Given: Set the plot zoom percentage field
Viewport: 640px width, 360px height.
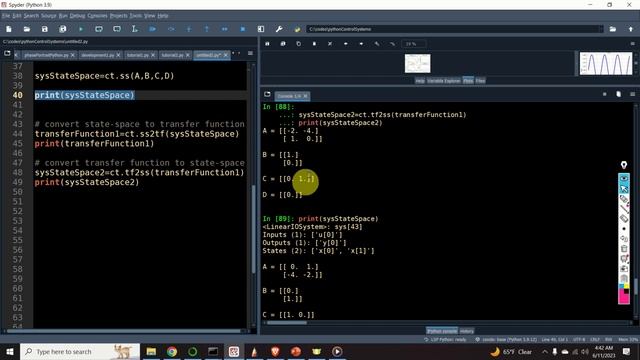Looking at the screenshot, I should 413,44.
